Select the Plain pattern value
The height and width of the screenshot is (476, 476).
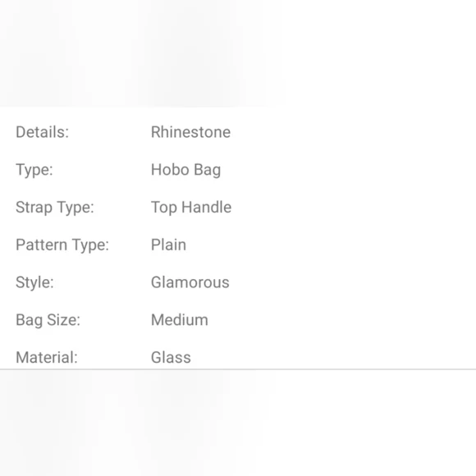(168, 245)
